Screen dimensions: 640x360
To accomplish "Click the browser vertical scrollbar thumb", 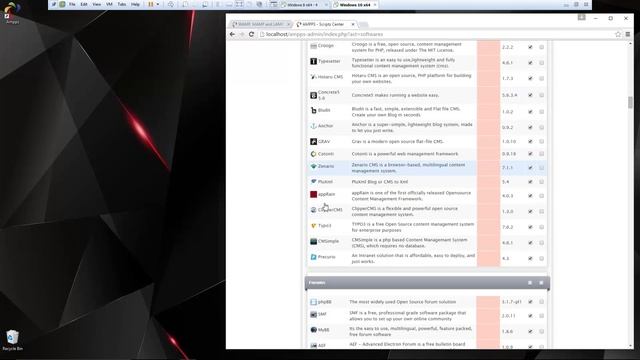I will 630,102.
